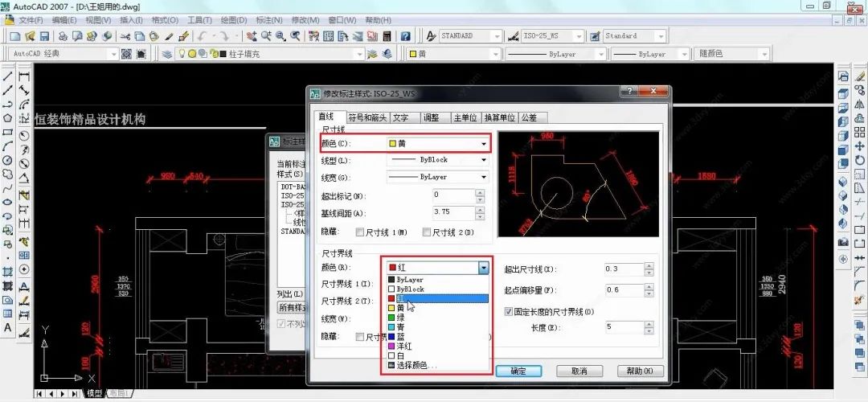Click the blue Help question mark icon

(406, 36)
